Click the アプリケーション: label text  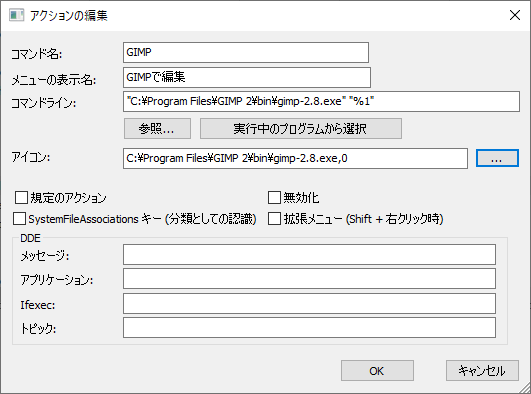(x=57, y=280)
